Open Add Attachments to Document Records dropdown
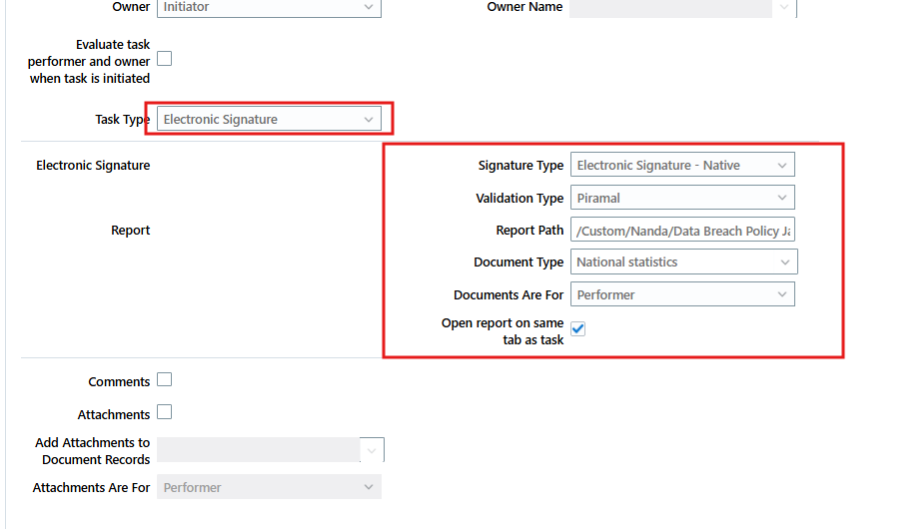 270,450
